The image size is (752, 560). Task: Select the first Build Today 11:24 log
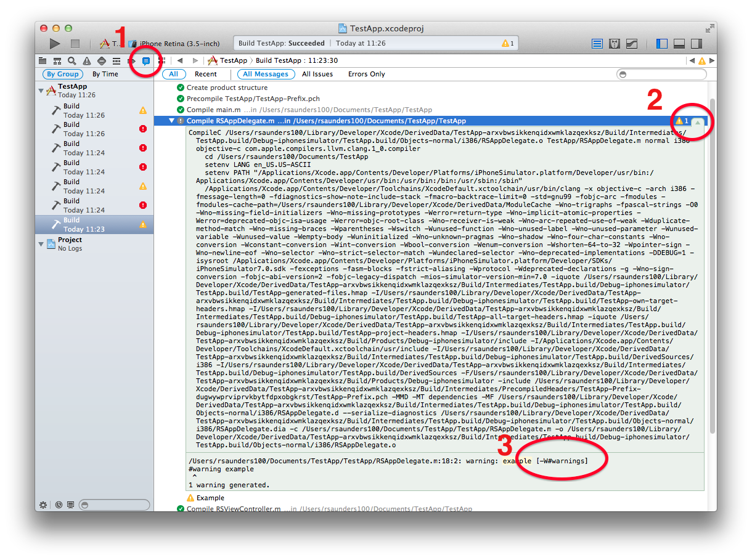click(x=94, y=148)
